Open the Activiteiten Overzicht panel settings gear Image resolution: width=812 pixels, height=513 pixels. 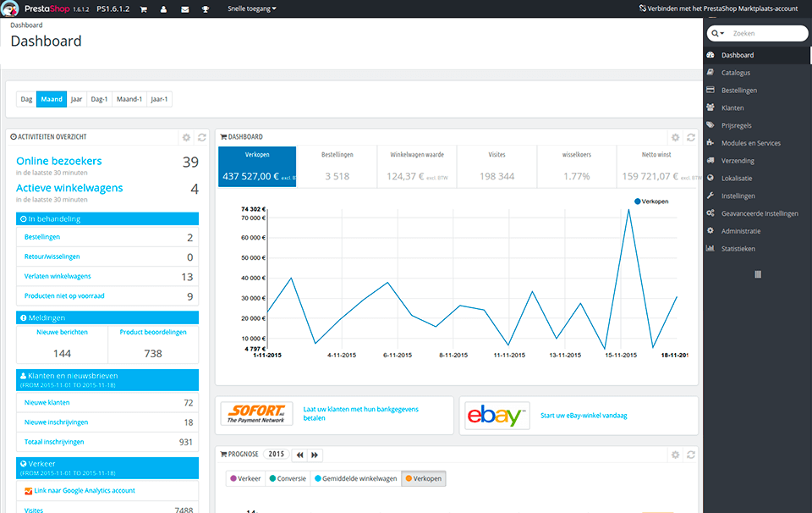tap(184, 136)
